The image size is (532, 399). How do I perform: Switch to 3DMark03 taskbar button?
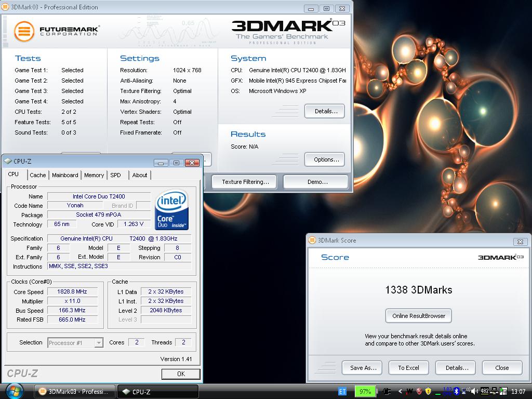75,392
